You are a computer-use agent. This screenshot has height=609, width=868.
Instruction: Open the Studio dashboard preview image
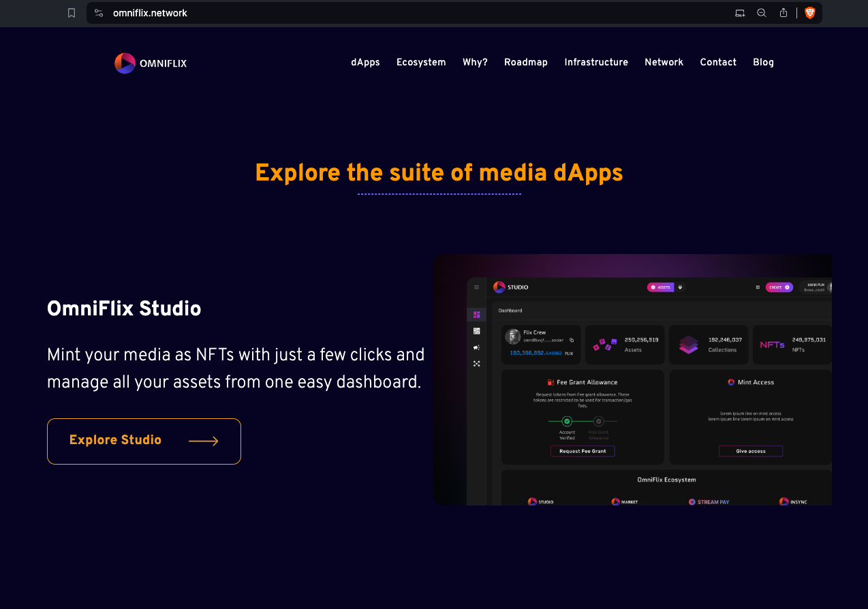632,380
